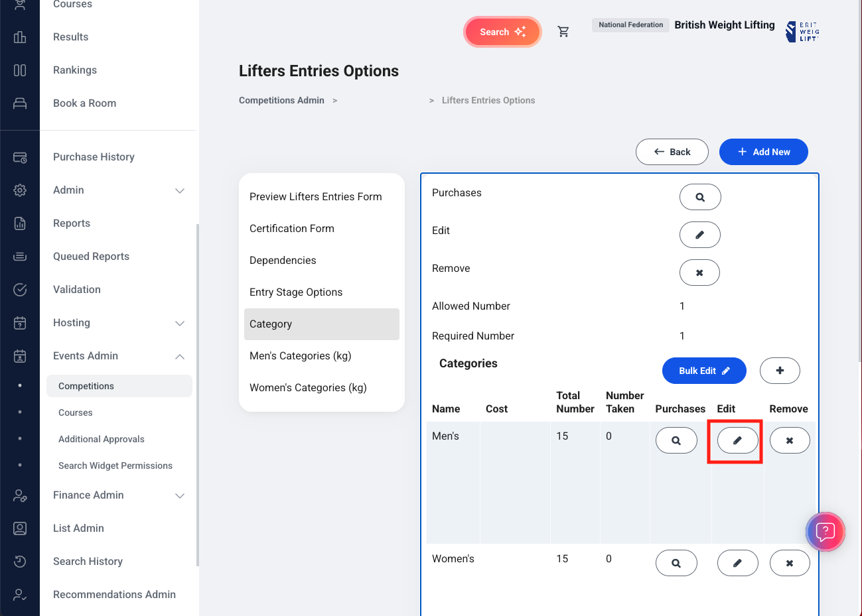This screenshot has width=862, height=616.
Task: Expand the Finance Admin chevron
Action: [180, 496]
